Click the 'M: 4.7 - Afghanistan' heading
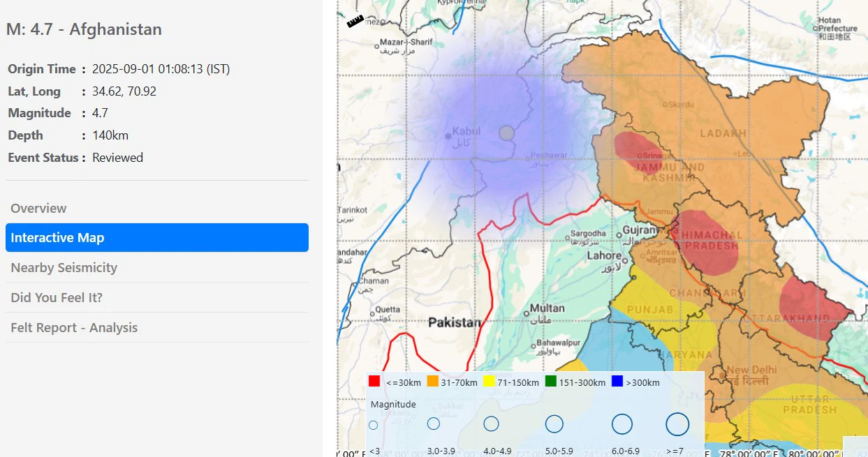The height and width of the screenshot is (457, 868). [84, 29]
